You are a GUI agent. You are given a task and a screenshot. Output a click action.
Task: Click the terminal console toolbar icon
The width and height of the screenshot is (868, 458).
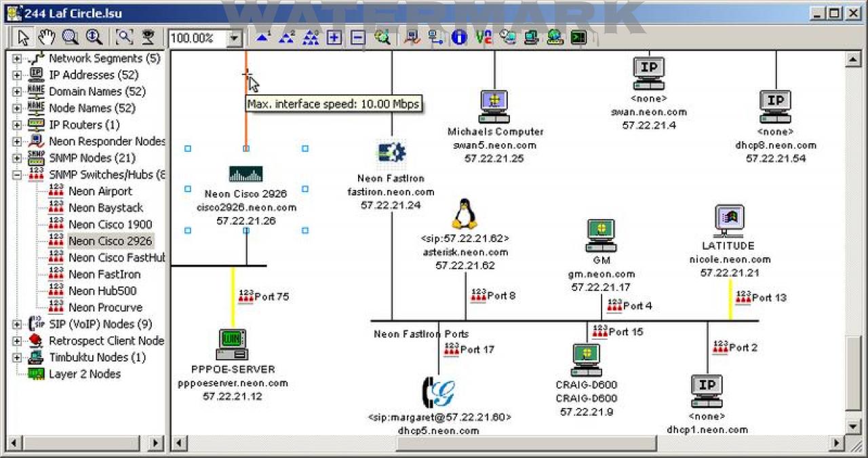click(x=578, y=37)
